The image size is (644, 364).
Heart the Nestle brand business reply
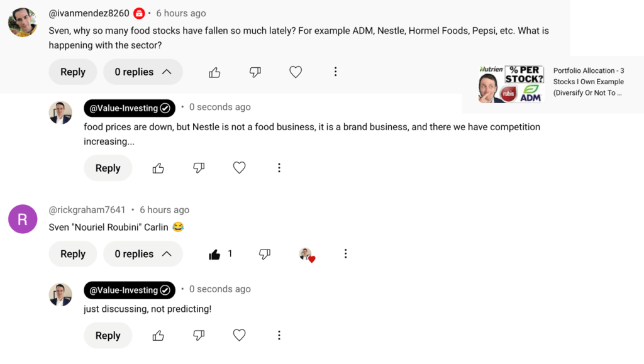239,168
